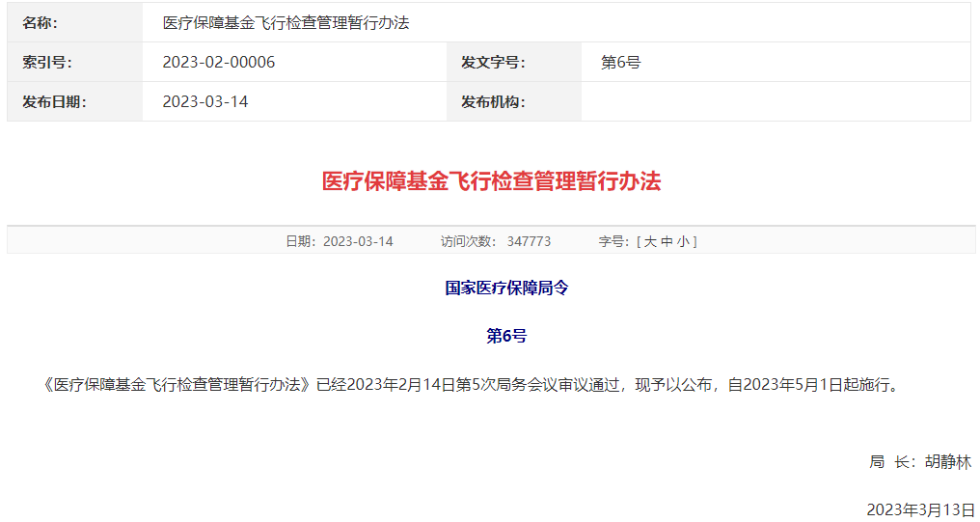Click the body paragraph announcing the regulation
The width and height of the screenshot is (980, 522).
point(471,385)
